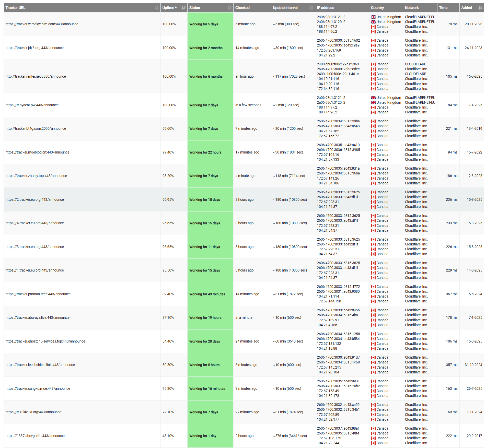Screen dimensions: 486x448
Task: Select the IP address column header
Action: [325, 8]
